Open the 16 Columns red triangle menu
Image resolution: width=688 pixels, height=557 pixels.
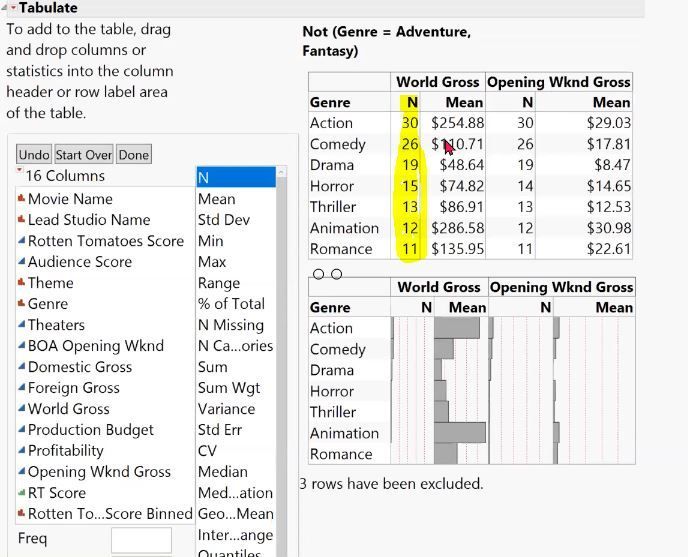(19, 170)
